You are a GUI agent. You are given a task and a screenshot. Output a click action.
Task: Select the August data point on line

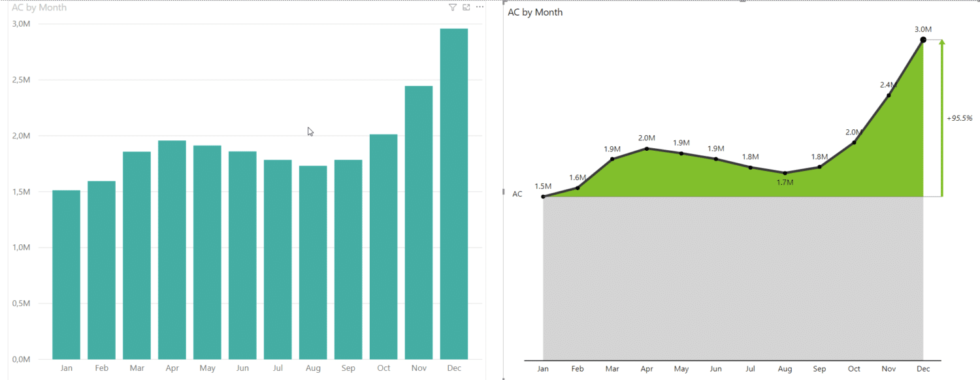[x=785, y=173]
